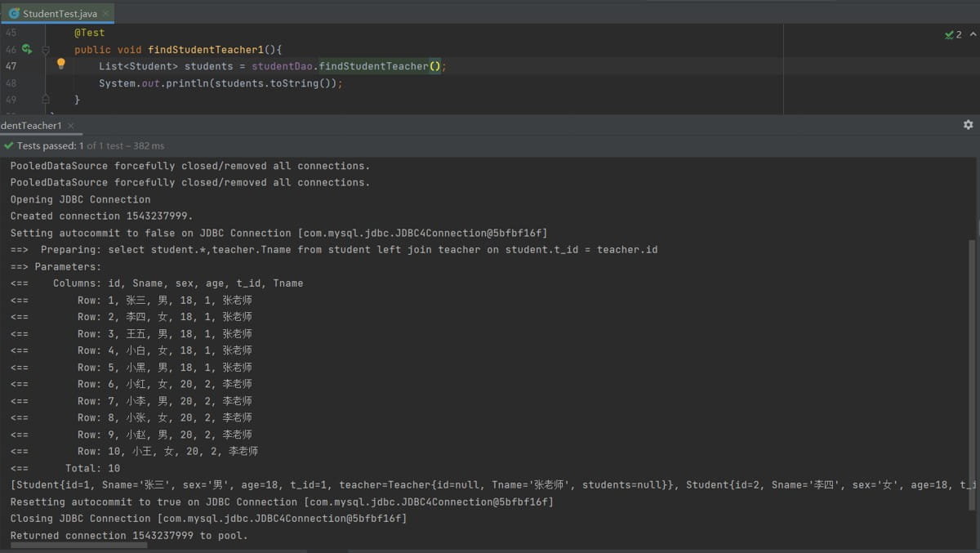Click line number 48 in the gutter
The image size is (980, 553).
click(x=11, y=83)
